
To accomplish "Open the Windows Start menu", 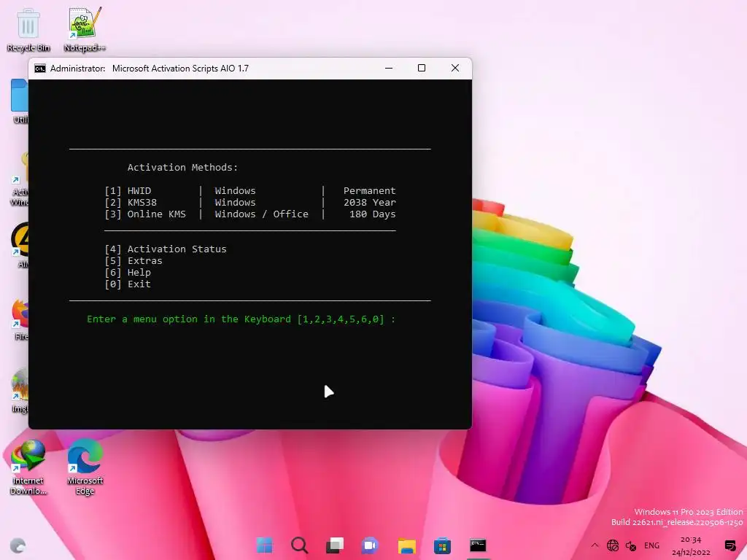I will (264, 545).
